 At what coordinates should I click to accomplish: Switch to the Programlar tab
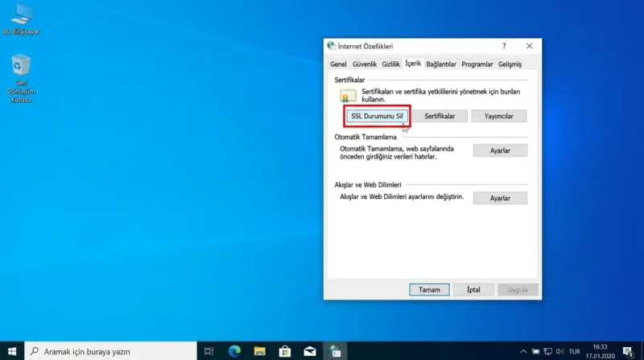click(x=477, y=64)
